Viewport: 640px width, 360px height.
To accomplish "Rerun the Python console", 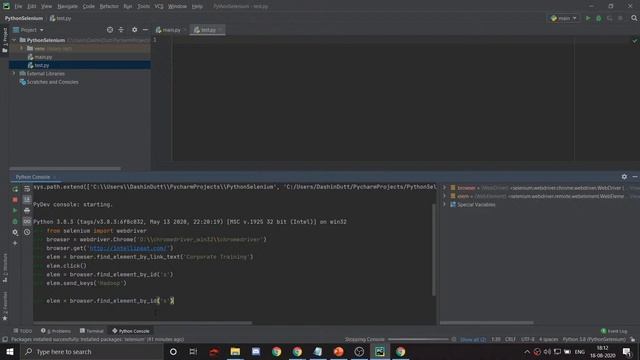I will 15,189.
